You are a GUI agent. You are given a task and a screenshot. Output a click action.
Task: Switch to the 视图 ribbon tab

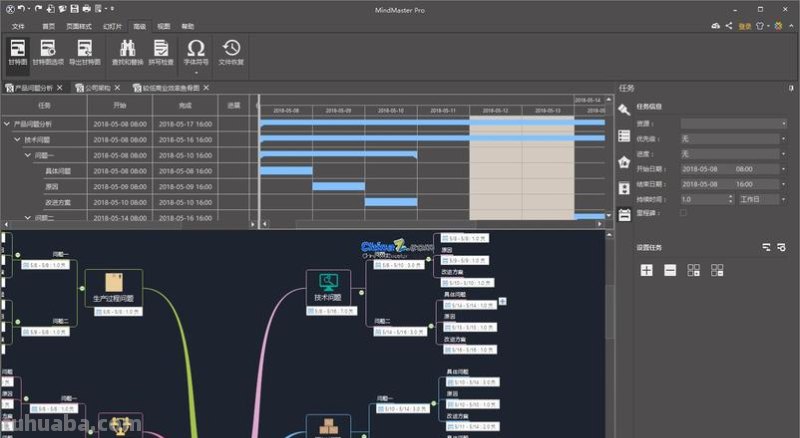pyautogui.click(x=163, y=26)
